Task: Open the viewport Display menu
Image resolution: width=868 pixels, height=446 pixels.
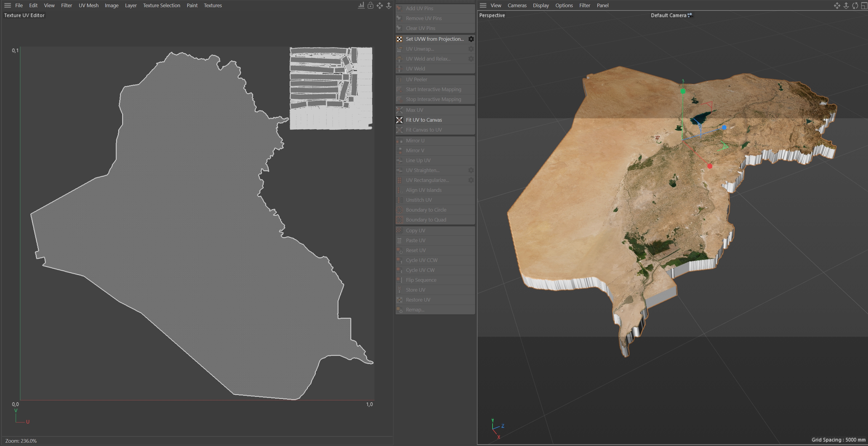Action: pos(541,5)
